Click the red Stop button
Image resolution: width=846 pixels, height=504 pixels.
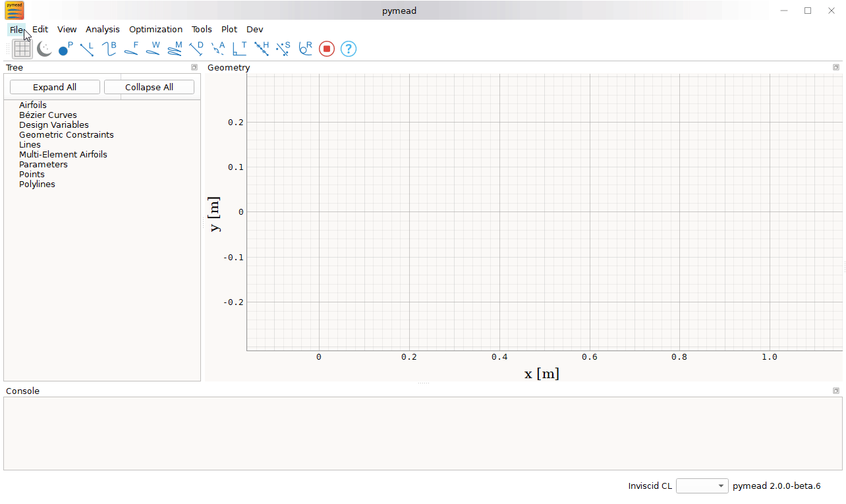[x=326, y=49]
